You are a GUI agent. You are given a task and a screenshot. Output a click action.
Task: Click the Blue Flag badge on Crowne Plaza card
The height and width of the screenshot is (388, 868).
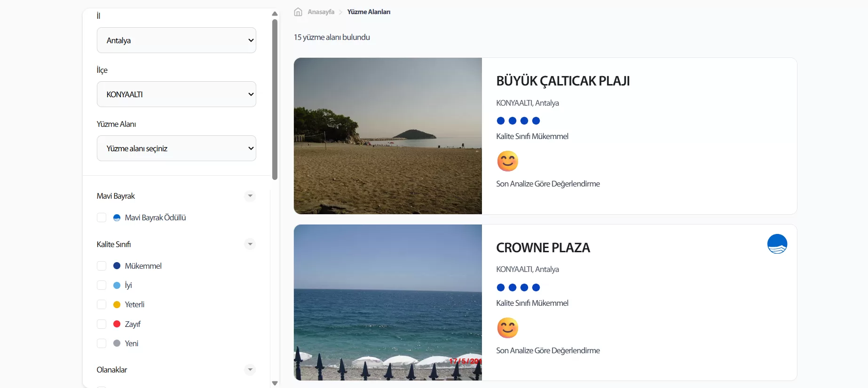pos(777,244)
